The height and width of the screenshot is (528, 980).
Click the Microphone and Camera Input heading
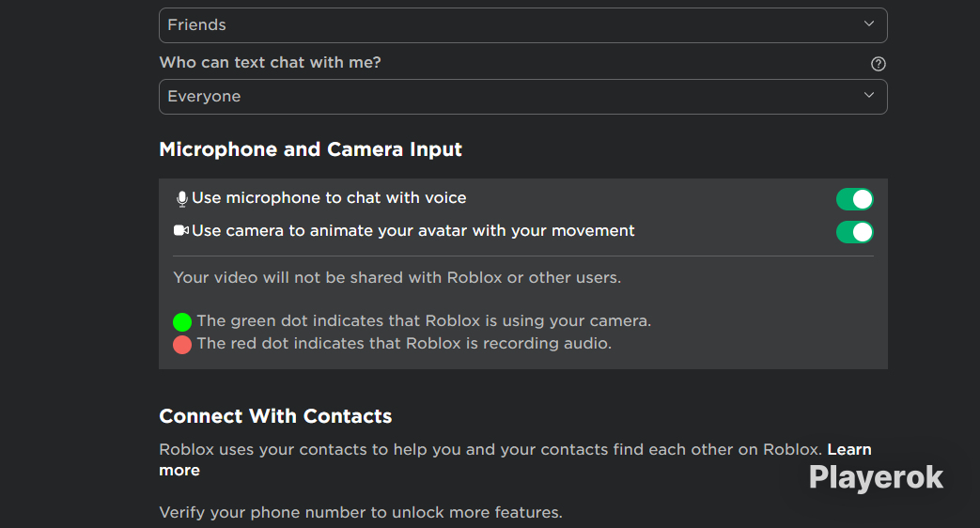click(311, 149)
